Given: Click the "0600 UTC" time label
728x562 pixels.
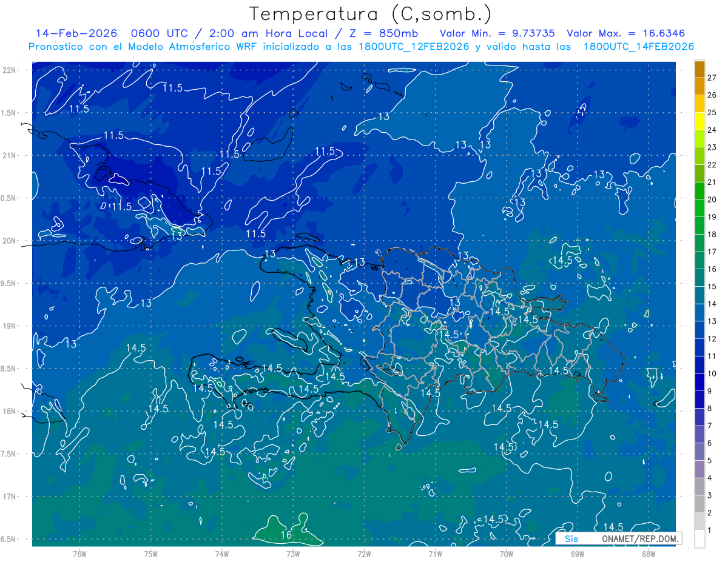Looking at the screenshot, I should pyautogui.click(x=160, y=33).
